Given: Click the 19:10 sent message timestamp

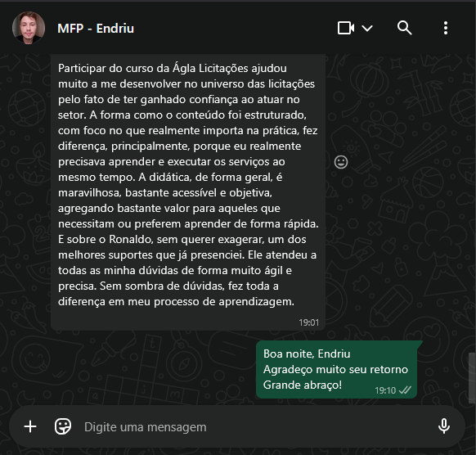Looking at the screenshot, I should (x=385, y=390).
